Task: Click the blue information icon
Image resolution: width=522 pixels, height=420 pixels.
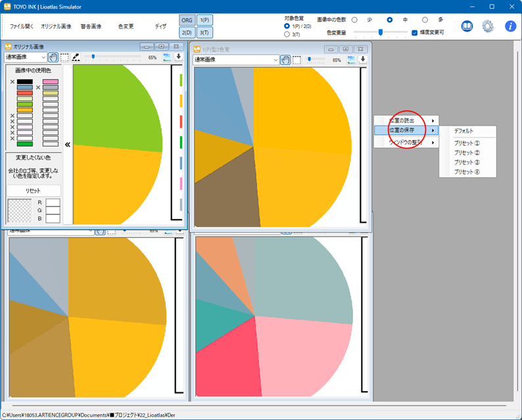Action: [x=510, y=26]
